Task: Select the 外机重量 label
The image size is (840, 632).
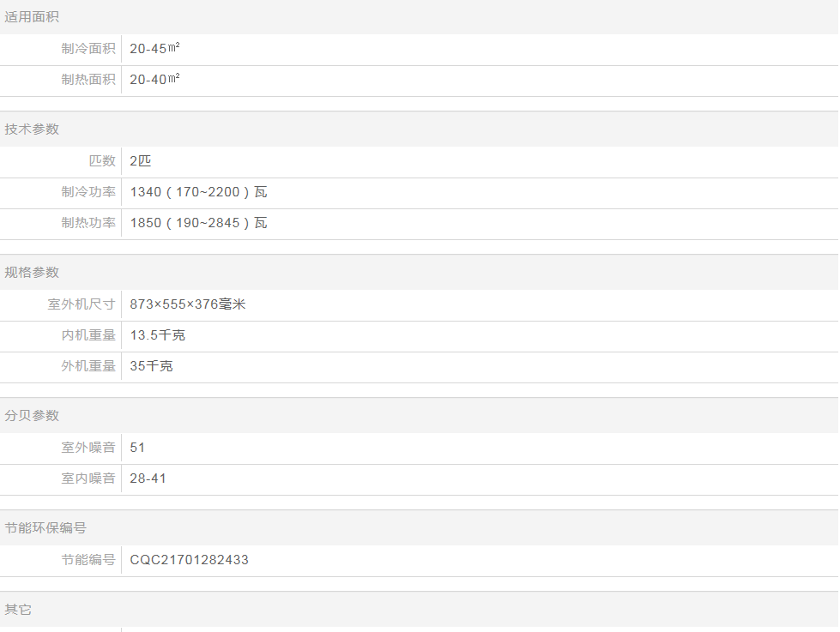Action: pyautogui.click(x=88, y=366)
